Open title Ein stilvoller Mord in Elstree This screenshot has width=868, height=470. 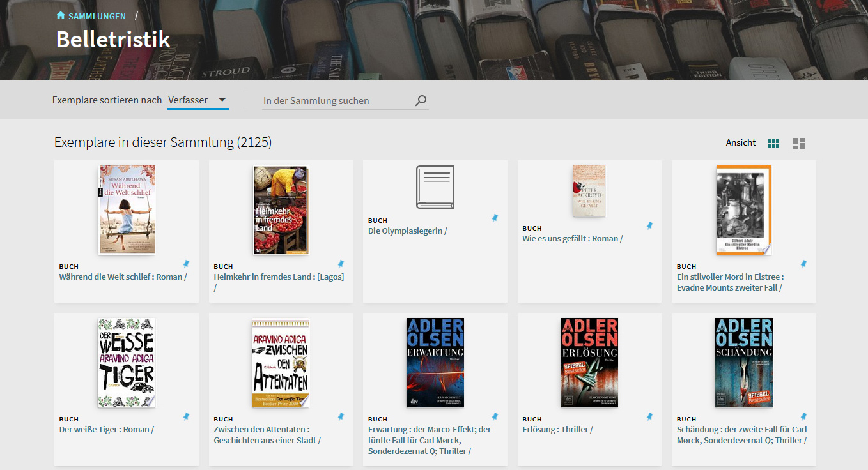[730, 282]
